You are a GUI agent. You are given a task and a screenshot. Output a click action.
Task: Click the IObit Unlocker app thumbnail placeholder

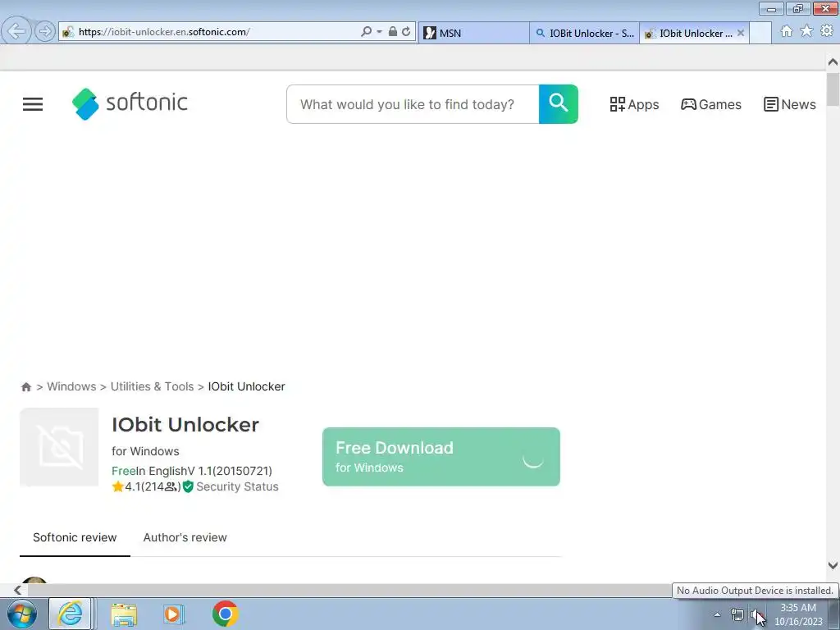coord(59,447)
